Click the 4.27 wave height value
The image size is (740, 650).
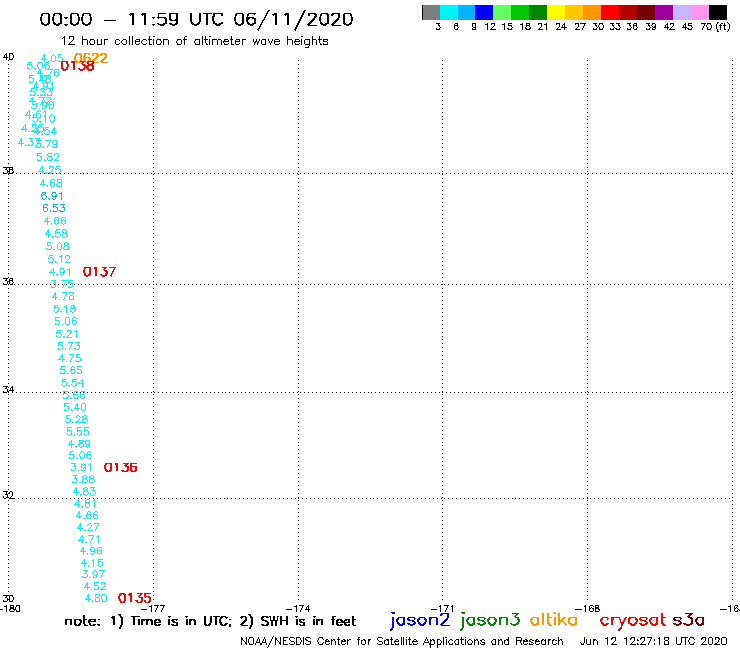pyautogui.click(x=88, y=527)
